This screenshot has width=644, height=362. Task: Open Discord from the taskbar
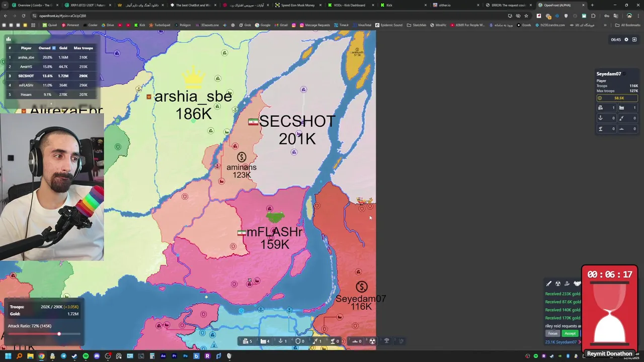[x=97, y=356]
